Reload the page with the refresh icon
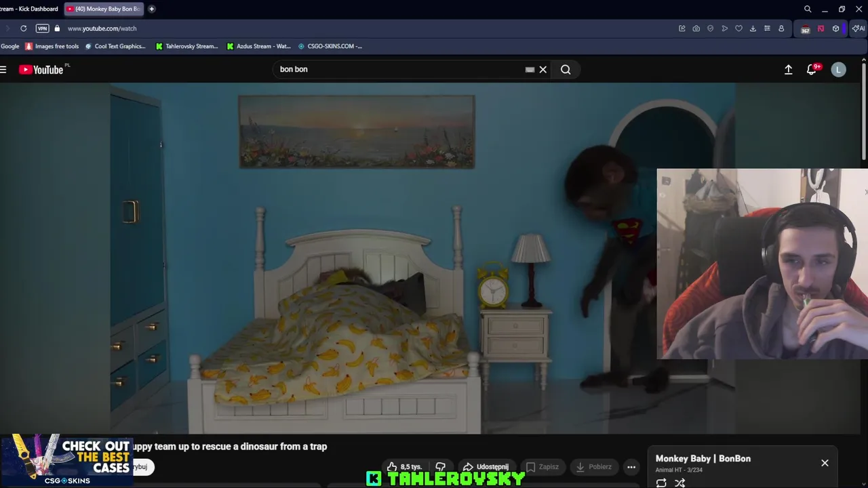 click(23, 28)
